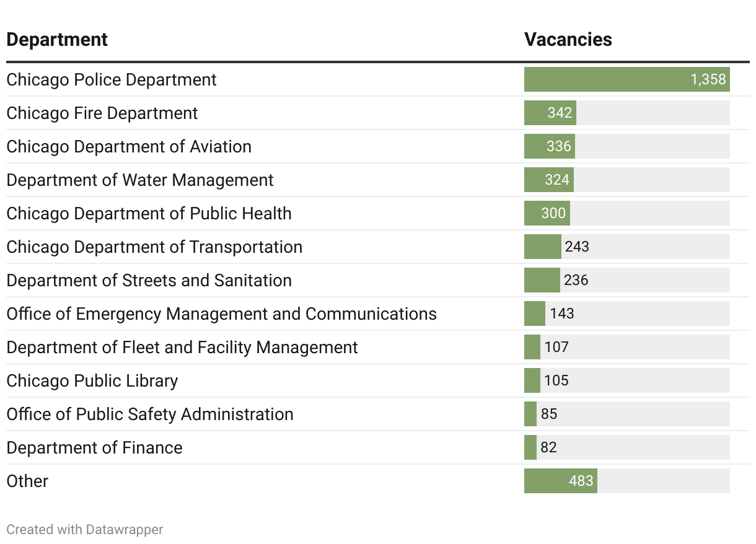Click the Department column header
Viewport: 756px width, 544px height.
pyautogui.click(x=57, y=40)
